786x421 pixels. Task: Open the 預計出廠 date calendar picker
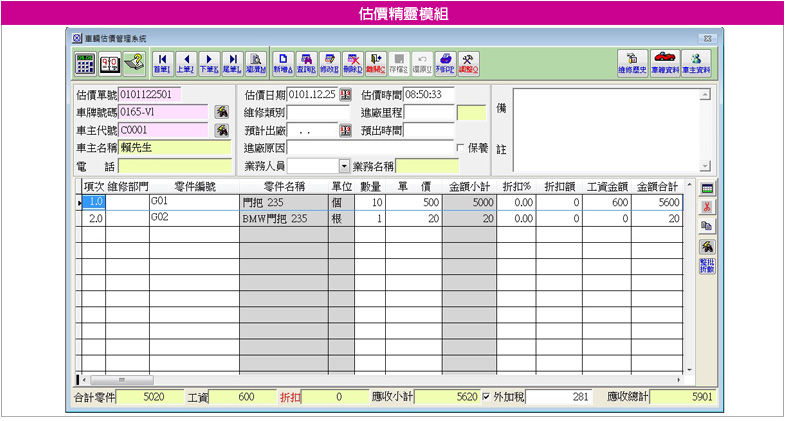point(346,131)
